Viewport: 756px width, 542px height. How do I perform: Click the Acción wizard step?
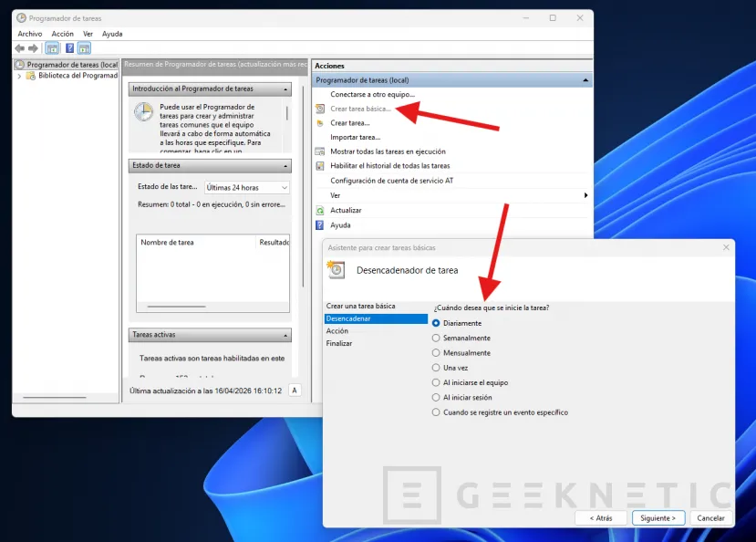tap(337, 331)
